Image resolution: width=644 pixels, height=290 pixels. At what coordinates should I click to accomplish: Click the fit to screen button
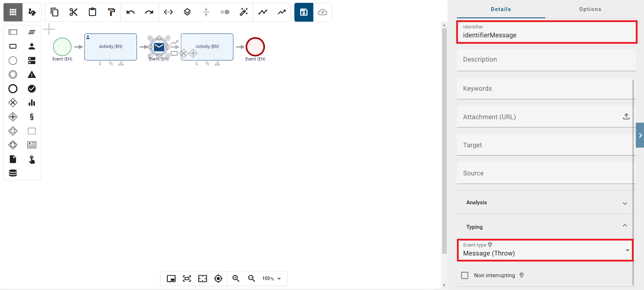click(x=187, y=279)
